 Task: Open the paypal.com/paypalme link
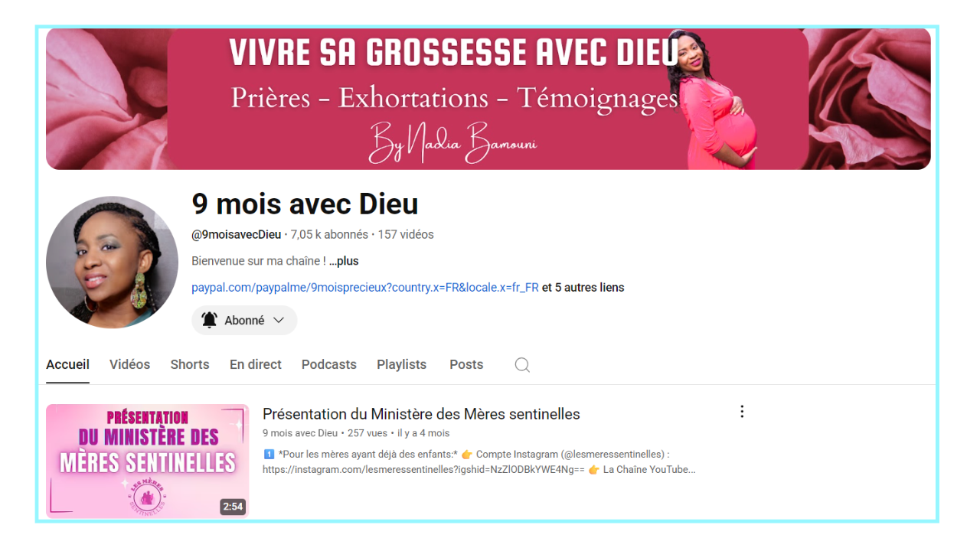tap(365, 288)
